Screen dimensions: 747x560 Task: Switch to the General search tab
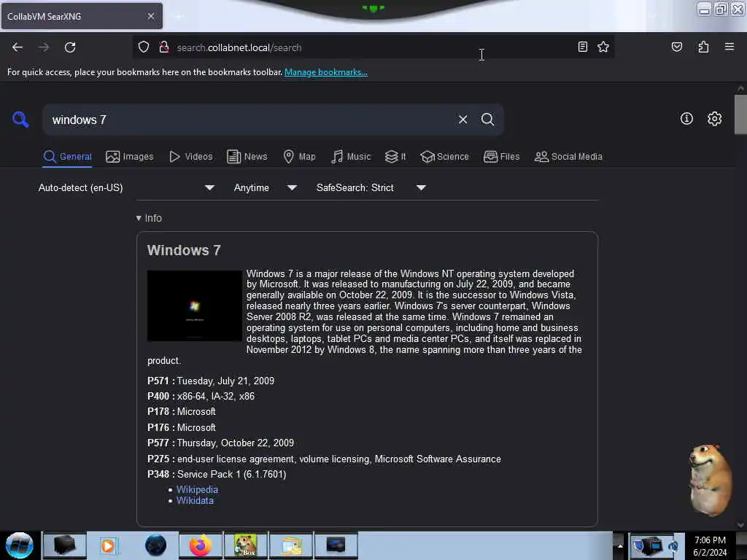67,157
